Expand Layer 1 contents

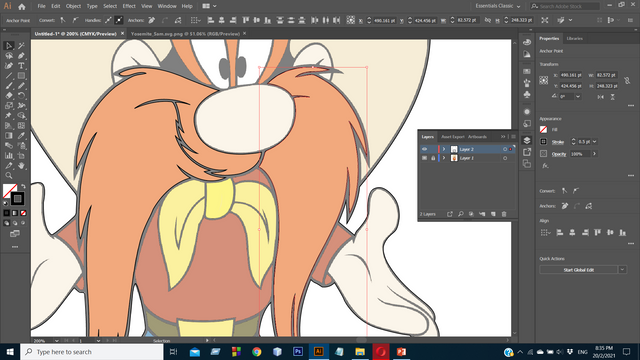[444, 158]
